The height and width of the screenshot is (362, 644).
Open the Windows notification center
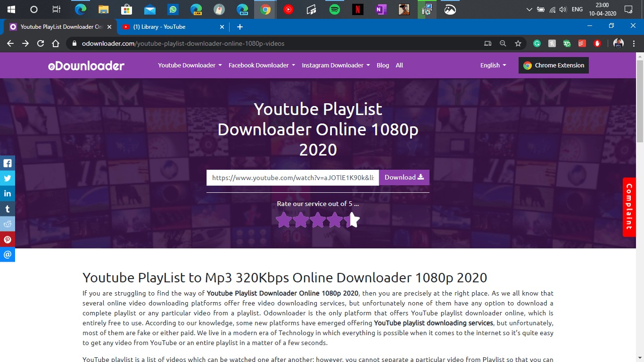[x=628, y=9]
